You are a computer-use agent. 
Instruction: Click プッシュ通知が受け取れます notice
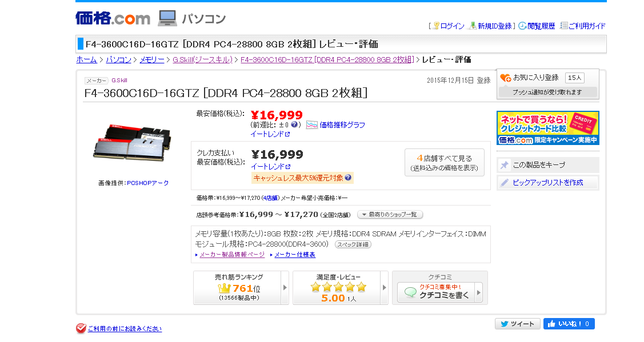click(x=547, y=92)
